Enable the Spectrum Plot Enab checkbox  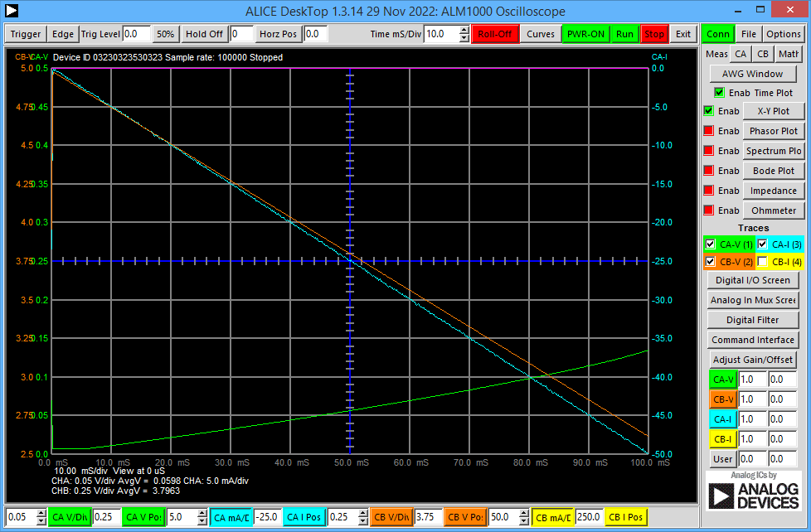[x=708, y=150]
